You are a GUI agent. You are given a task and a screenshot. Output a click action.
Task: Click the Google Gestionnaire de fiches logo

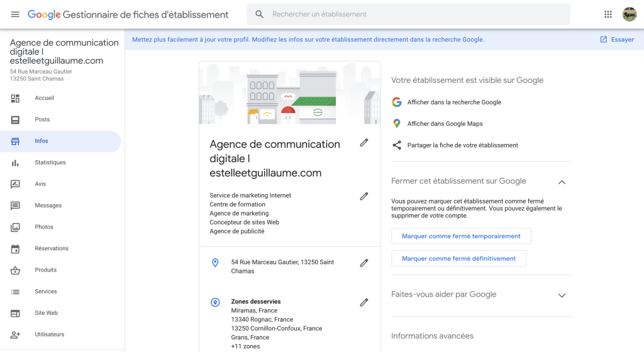coord(128,14)
